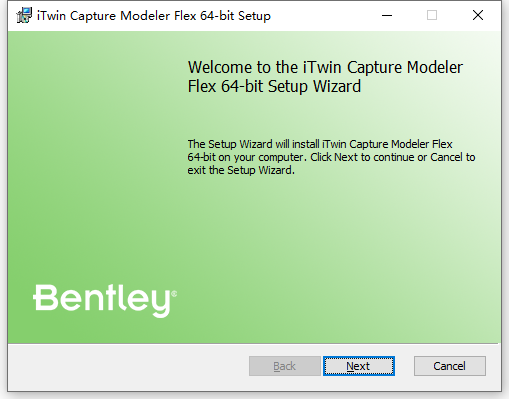Viewport: 509px width, 399px height.
Task: Click the installer icon in title bar
Action: (24, 15)
